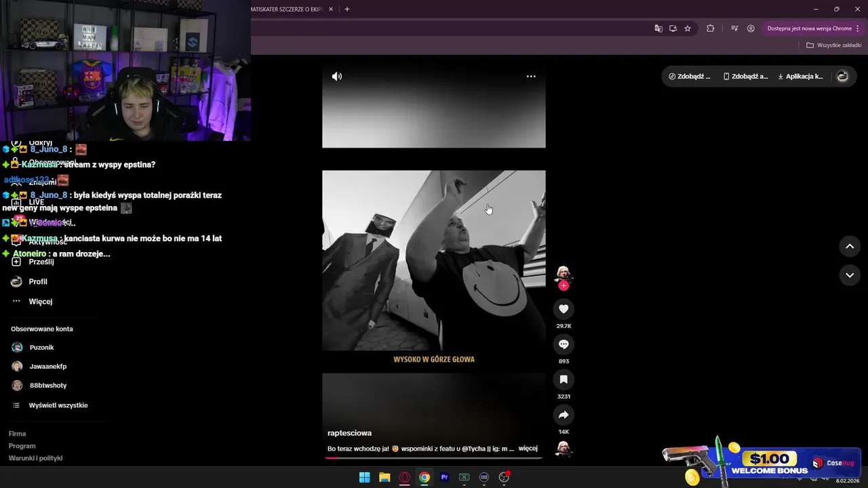
Task: Expand the list with 'Wyświetl wszystkie'
Action: (51, 405)
